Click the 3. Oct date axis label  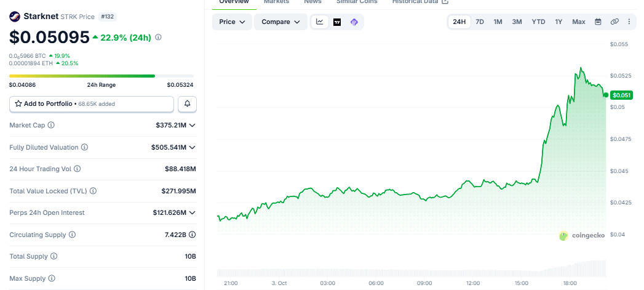pyautogui.click(x=279, y=283)
